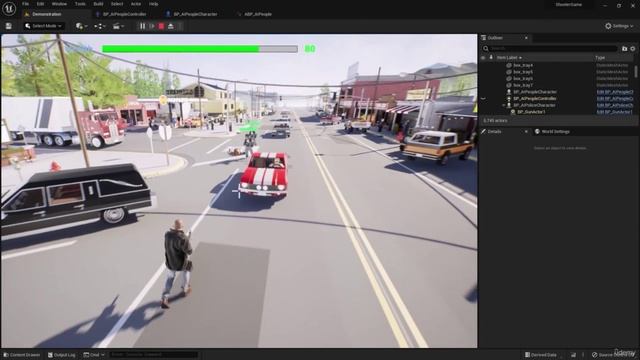Image resolution: width=640 pixels, height=360 pixels.
Task: Open Edit BP_GunActor1 blueprint link
Action: [x=615, y=112]
